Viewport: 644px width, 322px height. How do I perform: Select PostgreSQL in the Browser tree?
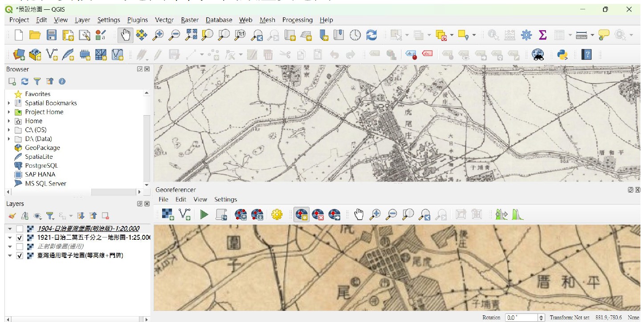[x=41, y=165]
